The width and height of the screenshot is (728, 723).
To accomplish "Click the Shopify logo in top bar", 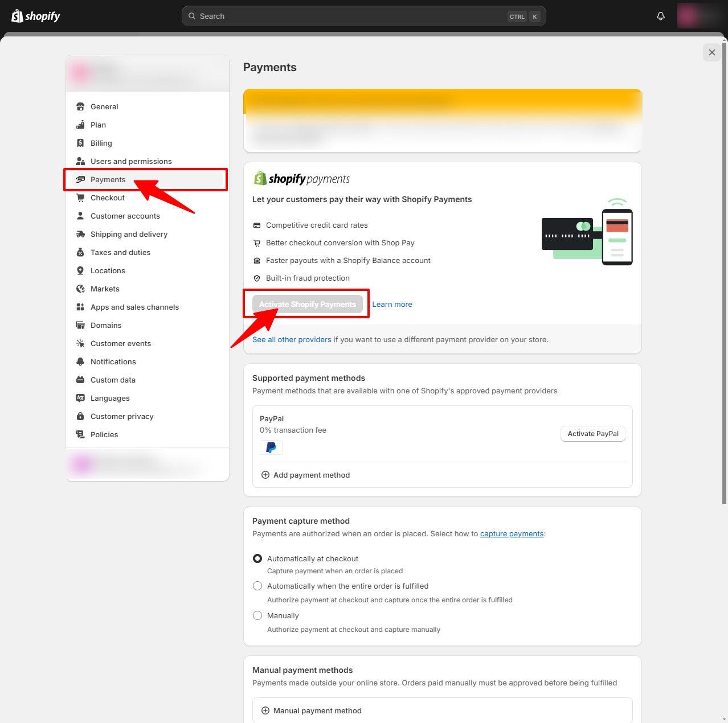I will pos(36,16).
